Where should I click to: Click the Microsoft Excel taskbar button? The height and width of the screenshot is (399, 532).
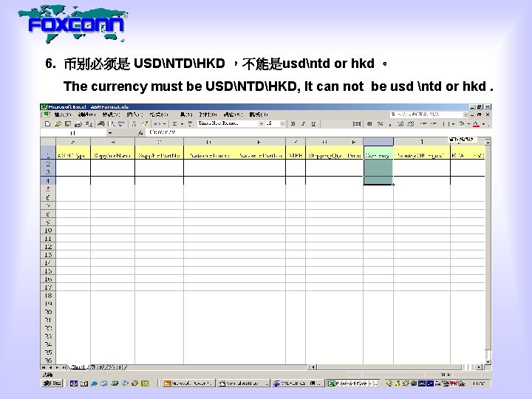pyautogui.click(x=353, y=383)
